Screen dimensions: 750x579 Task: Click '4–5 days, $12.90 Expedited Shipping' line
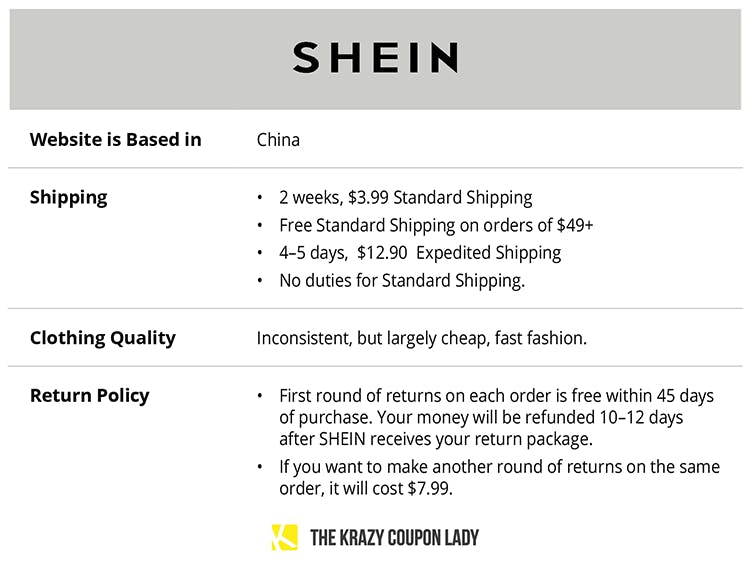tap(420, 253)
